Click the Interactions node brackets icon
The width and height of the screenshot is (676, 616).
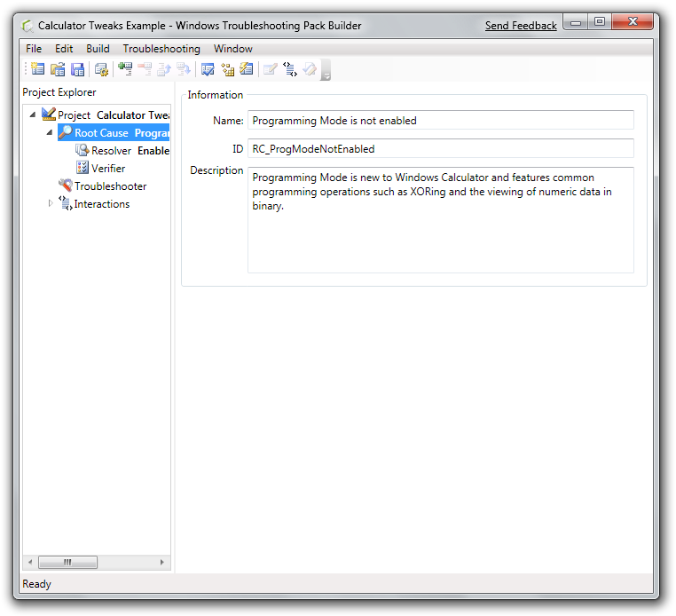pos(66,202)
